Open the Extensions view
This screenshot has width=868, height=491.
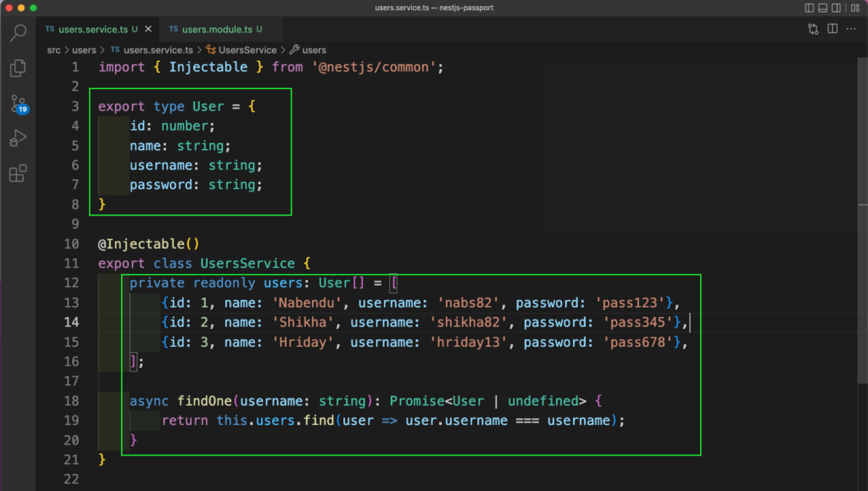pos(18,175)
